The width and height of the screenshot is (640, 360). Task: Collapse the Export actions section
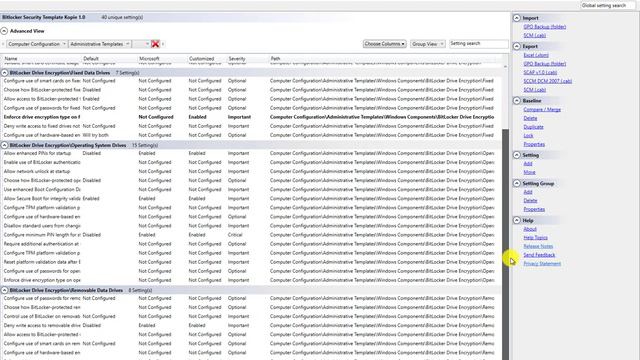point(517,46)
